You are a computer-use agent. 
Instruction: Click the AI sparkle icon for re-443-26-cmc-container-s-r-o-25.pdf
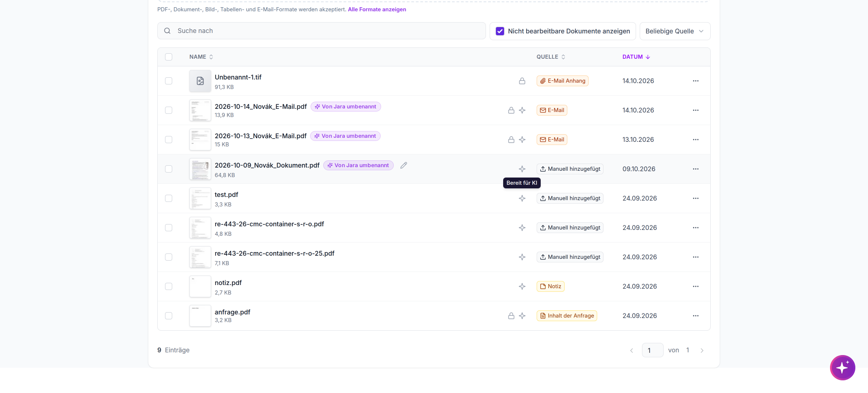click(522, 257)
